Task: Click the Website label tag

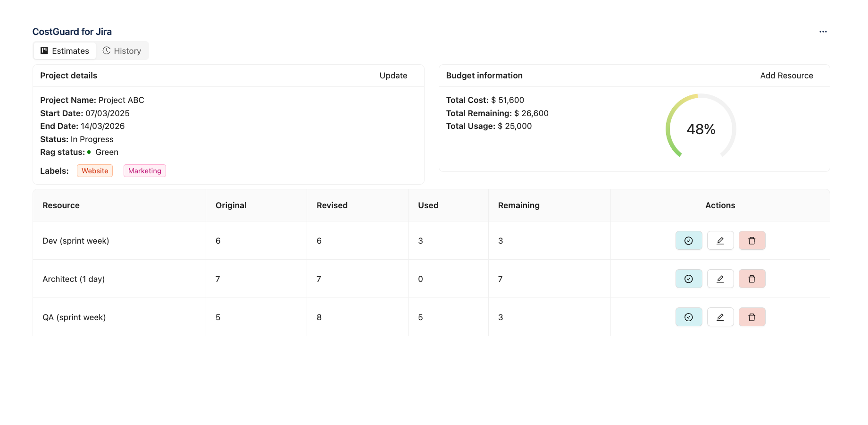Action: coord(95,171)
